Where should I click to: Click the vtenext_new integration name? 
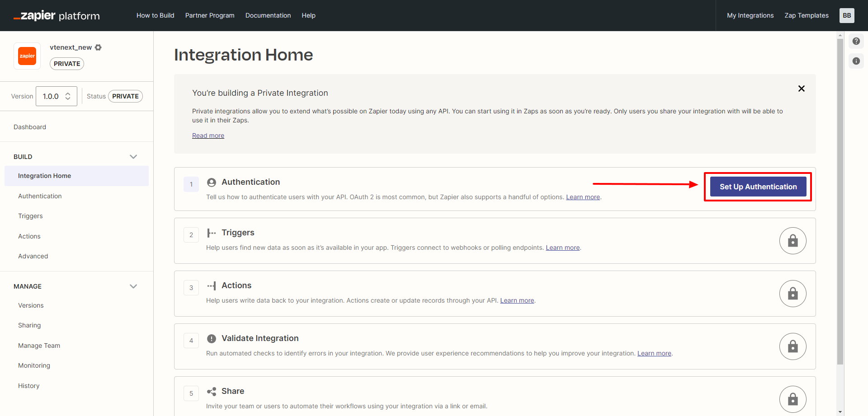pos(71,47)
